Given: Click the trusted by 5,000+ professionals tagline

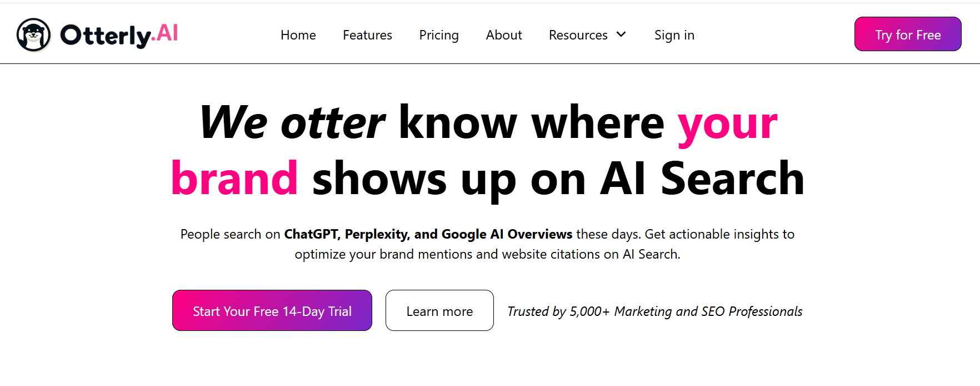Looking at the screenshot, I should [654, 311].
